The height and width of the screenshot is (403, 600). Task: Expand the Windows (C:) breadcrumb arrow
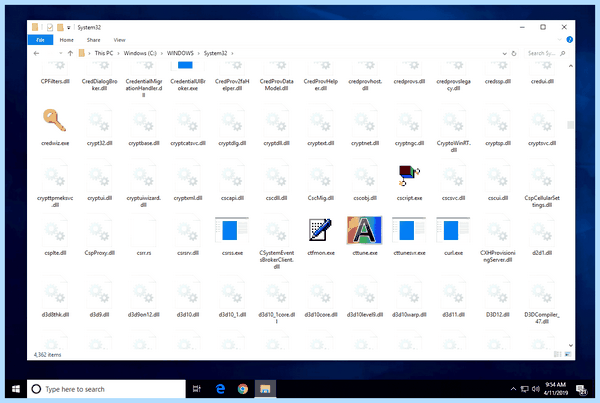tap(161, 53)
